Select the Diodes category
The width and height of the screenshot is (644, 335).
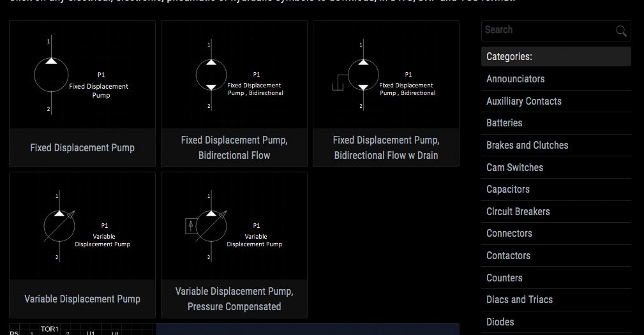pos(500,322)
